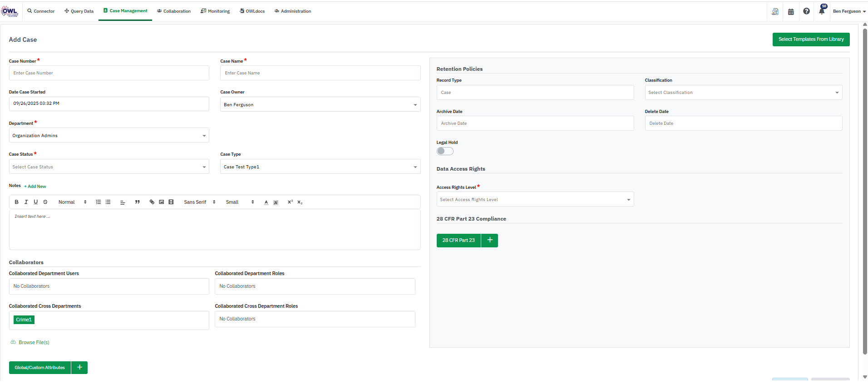Viewport: 868px width, 389px height.
Task: Apply blockquote formatting in notes
Action: coord(137,202)
